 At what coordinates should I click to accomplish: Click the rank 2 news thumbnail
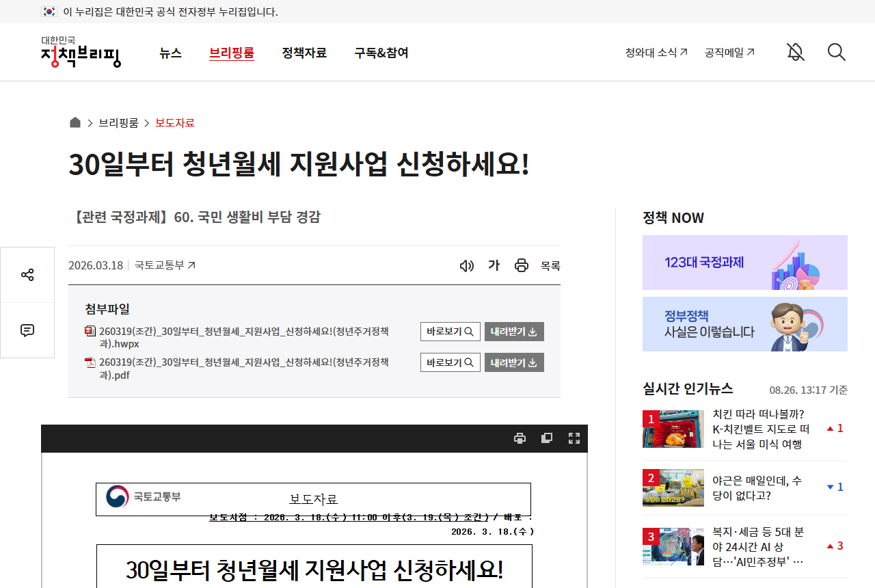(x=673, y=487)
